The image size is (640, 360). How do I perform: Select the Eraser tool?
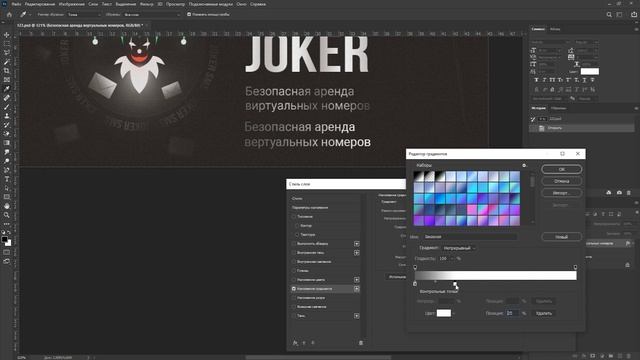click(7, 134)
